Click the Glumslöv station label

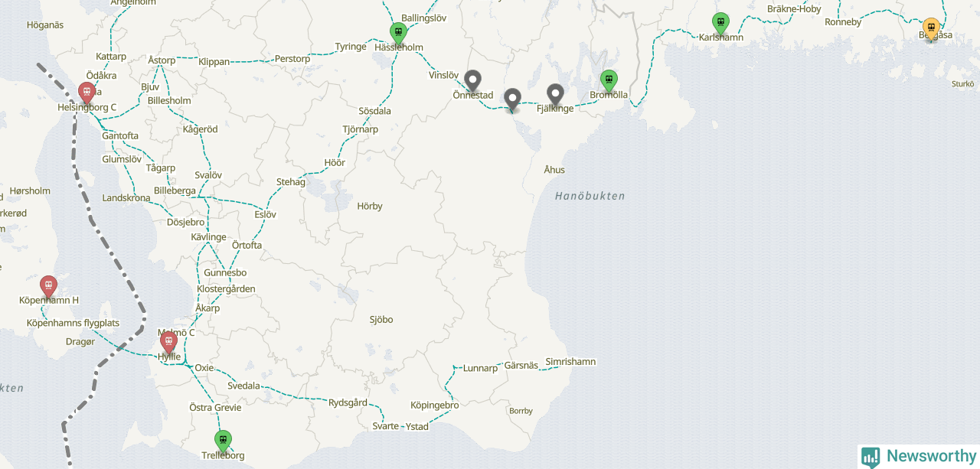click(x=122, y=160)
